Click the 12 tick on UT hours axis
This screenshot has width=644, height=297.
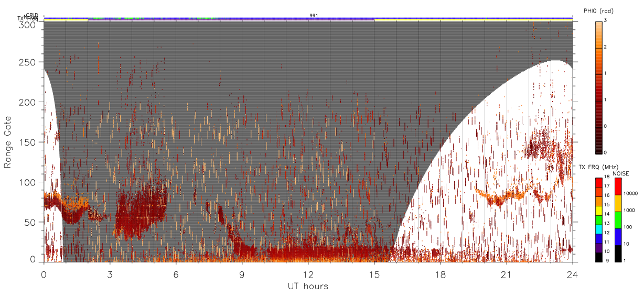pyautogui.click(x=308, y=274)
